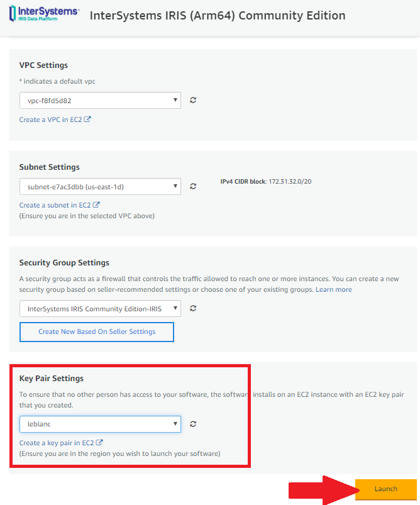Click external-link icon beside Create a subnet
Image resolution: width=420 pixels, height=505 pixels.
tap(96, 205)
